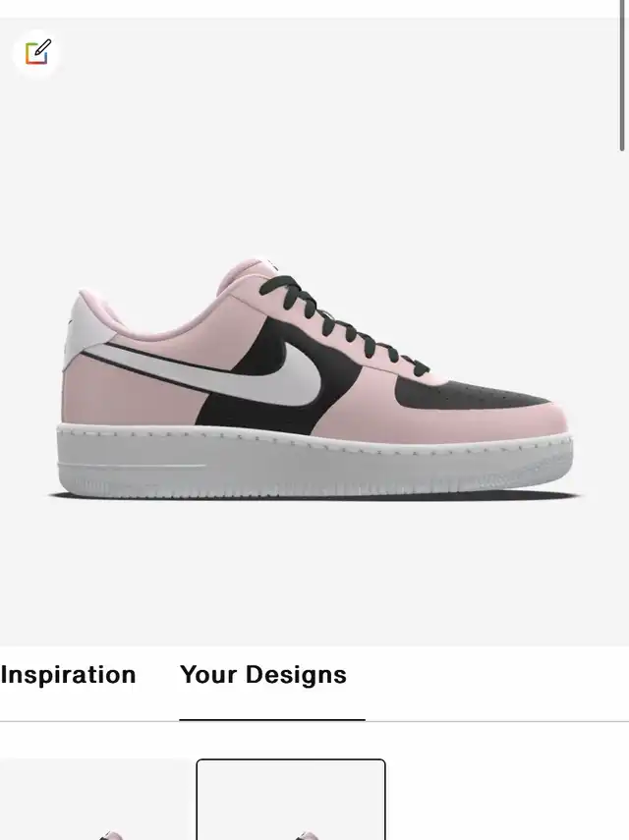Click the black underline below Your Designs
Image resolution: width=629 pixels, height=840 pixels.
click(272, 720)
